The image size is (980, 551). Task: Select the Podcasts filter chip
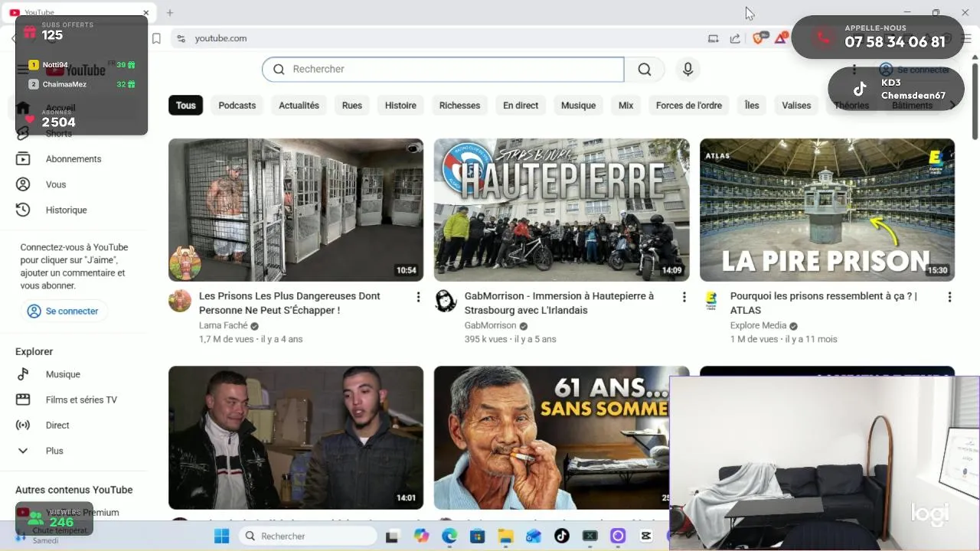[x=237, y=106]
